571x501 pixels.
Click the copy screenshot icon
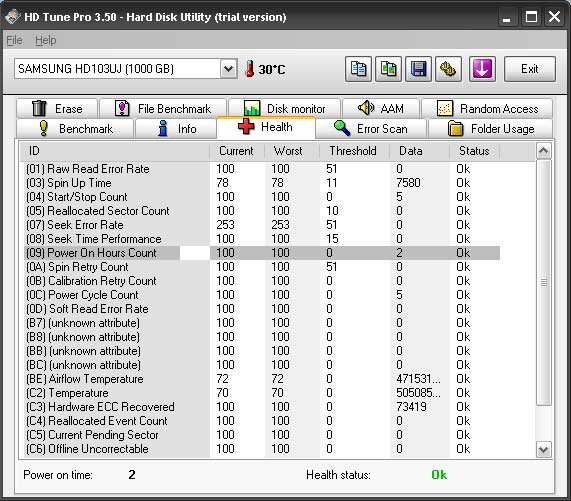click(389, 69)
